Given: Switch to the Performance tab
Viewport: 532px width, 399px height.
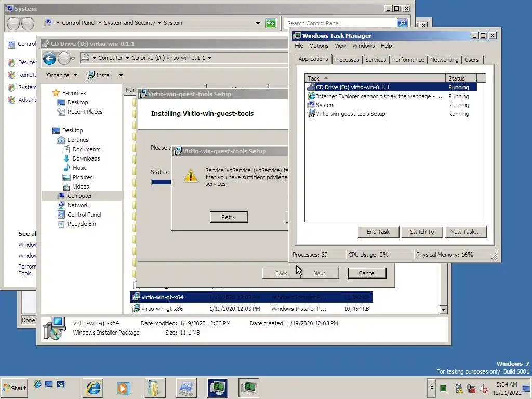Looking at the screenshot, I should 408,60.
